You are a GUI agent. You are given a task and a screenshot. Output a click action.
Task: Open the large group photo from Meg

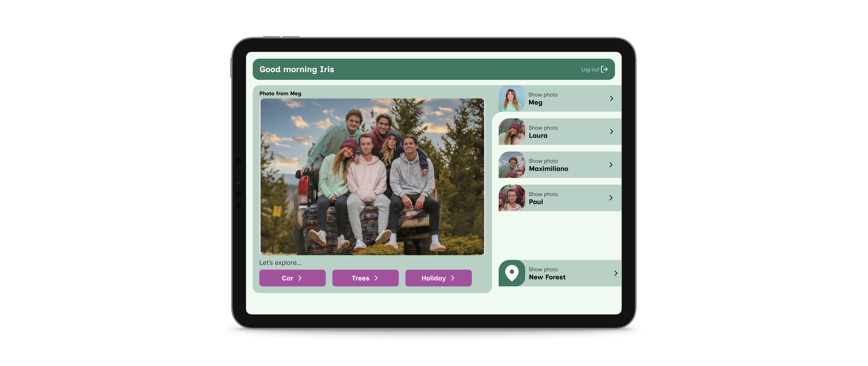372,177
